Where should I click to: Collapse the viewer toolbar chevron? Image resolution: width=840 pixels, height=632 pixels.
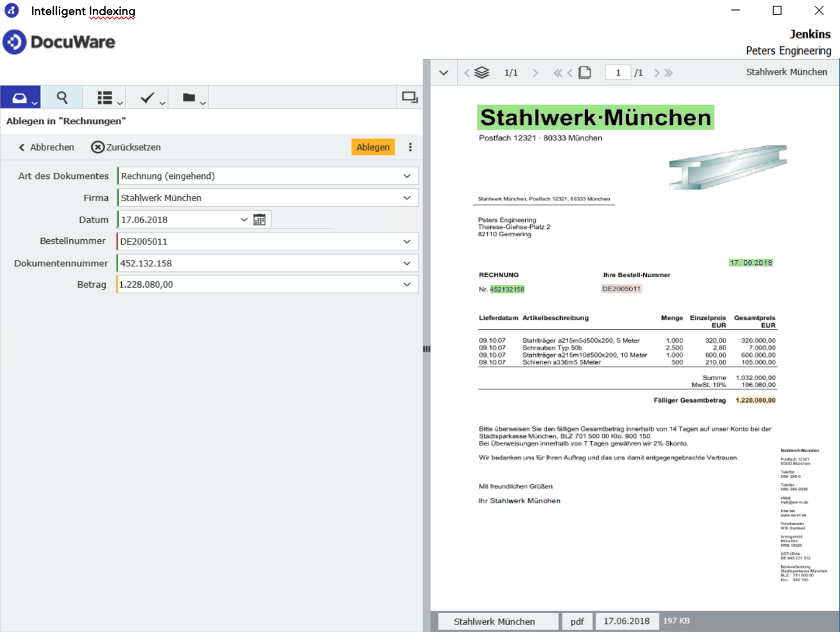443,73
